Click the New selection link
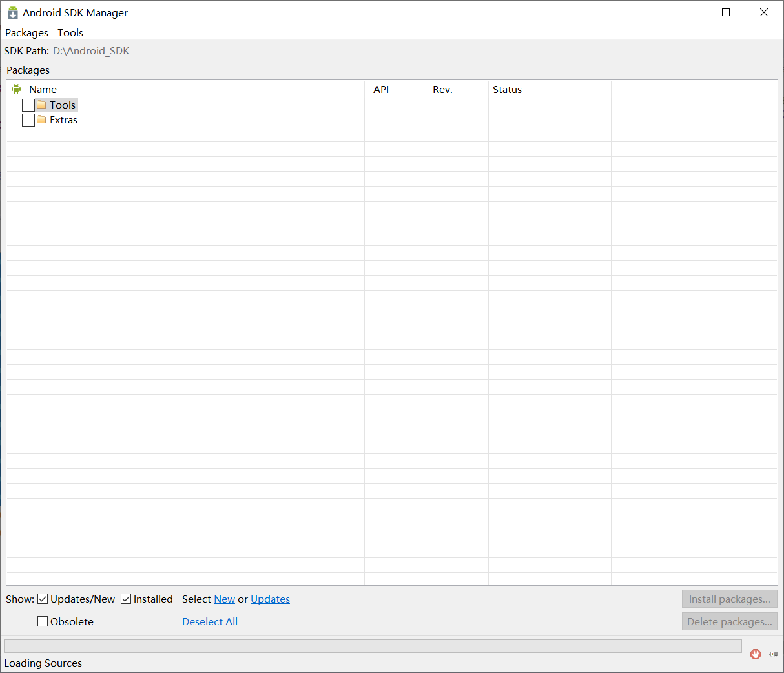This screenshot has height=673, width=784. (x=225, y=599)
